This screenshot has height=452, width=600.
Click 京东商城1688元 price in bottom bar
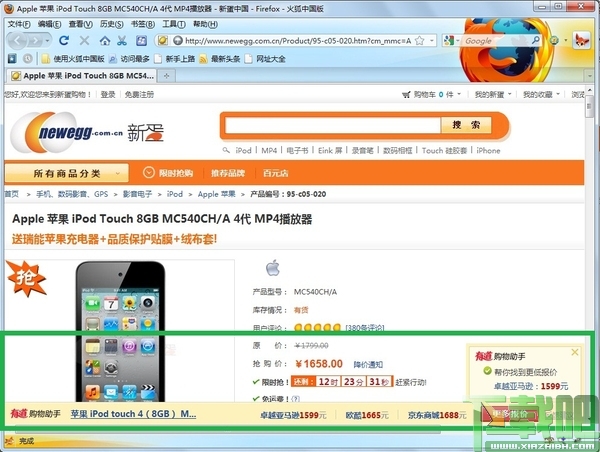point(437,415)
